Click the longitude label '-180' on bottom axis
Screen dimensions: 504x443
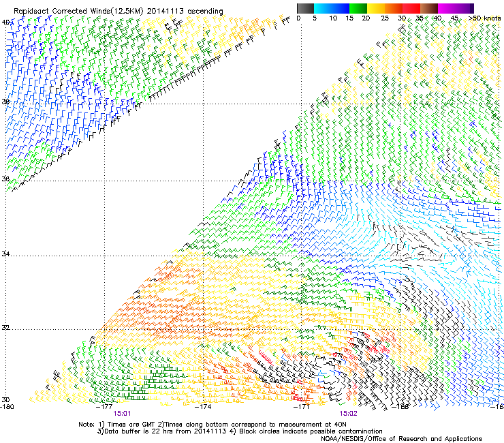pos(7,407)
